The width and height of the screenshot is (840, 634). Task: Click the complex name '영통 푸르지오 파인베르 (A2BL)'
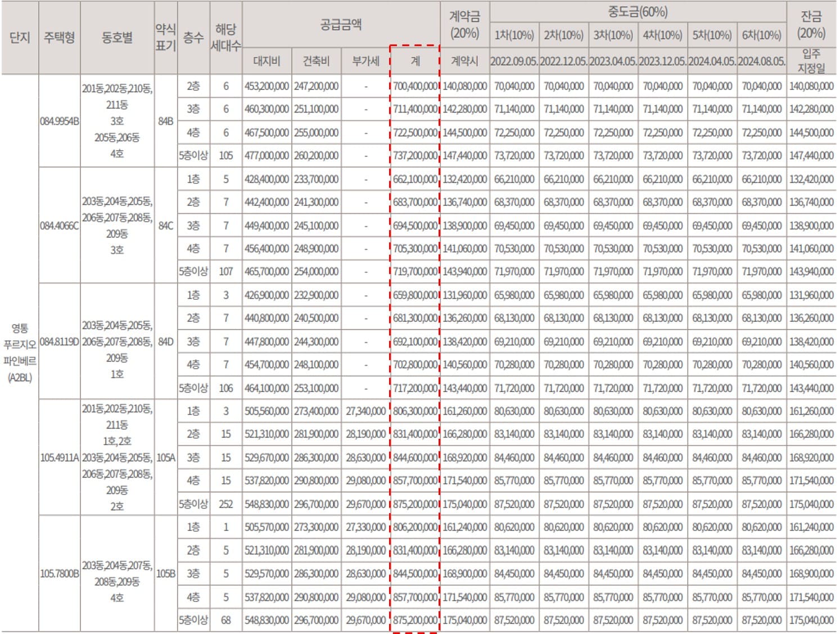point(20,353)
